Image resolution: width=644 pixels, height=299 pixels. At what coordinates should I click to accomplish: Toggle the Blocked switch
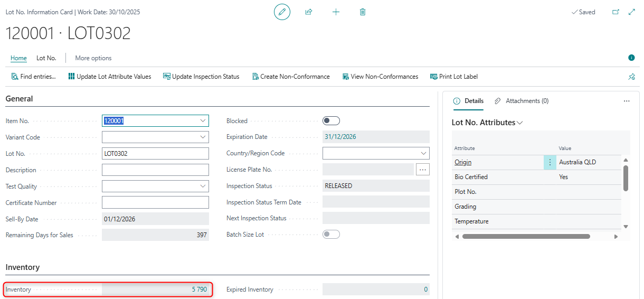click(x=331, y=121)
